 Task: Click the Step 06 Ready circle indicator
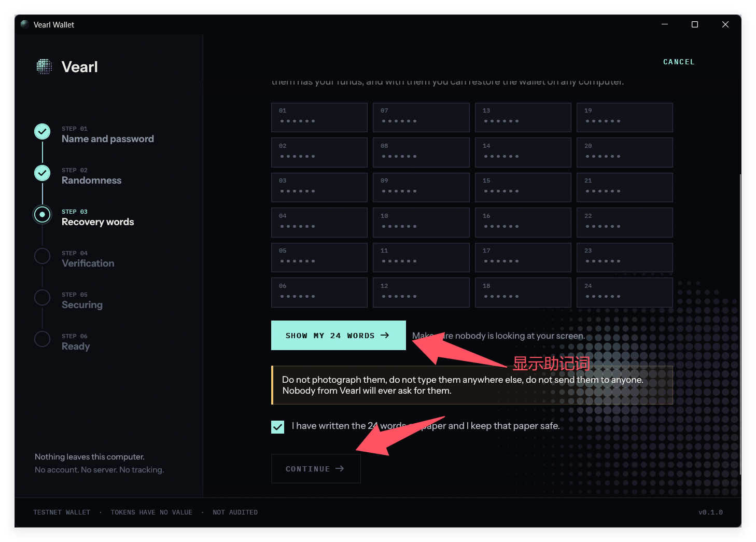click(x=43, y=339)
